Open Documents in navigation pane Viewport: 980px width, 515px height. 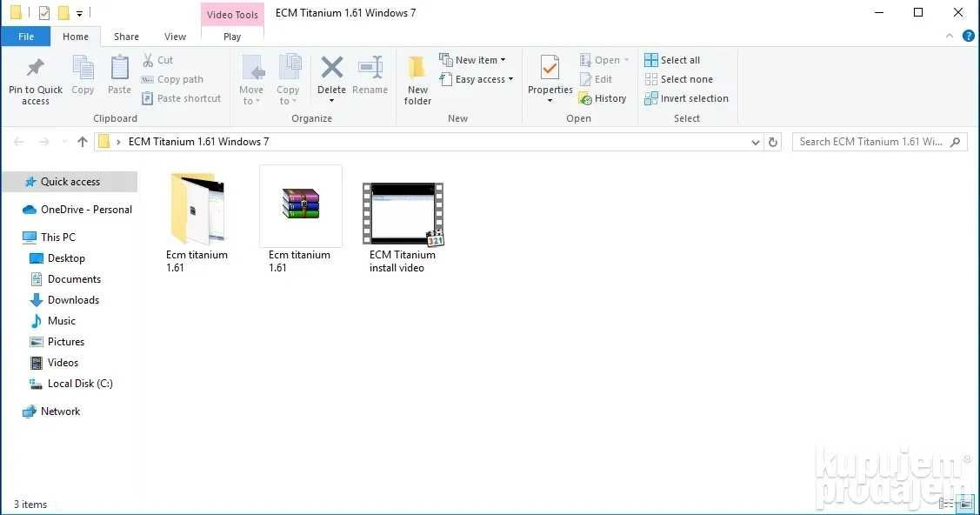[x=65, y=278]
